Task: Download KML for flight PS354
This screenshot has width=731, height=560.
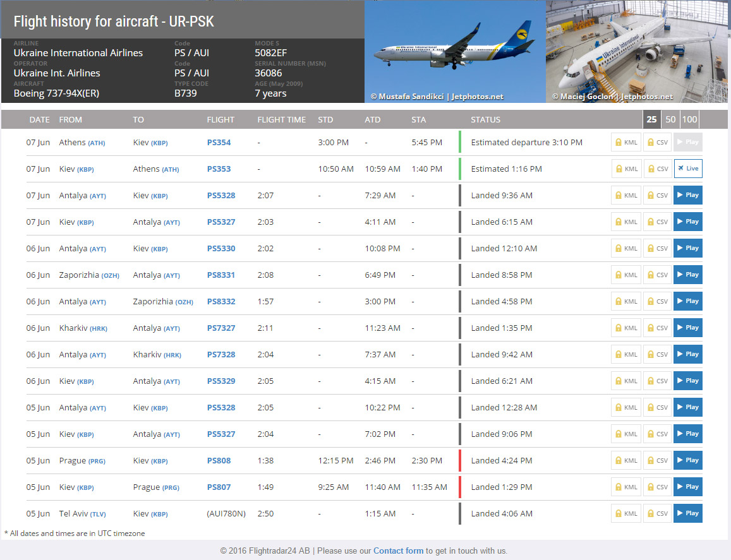Action: (x=626, y=142)
